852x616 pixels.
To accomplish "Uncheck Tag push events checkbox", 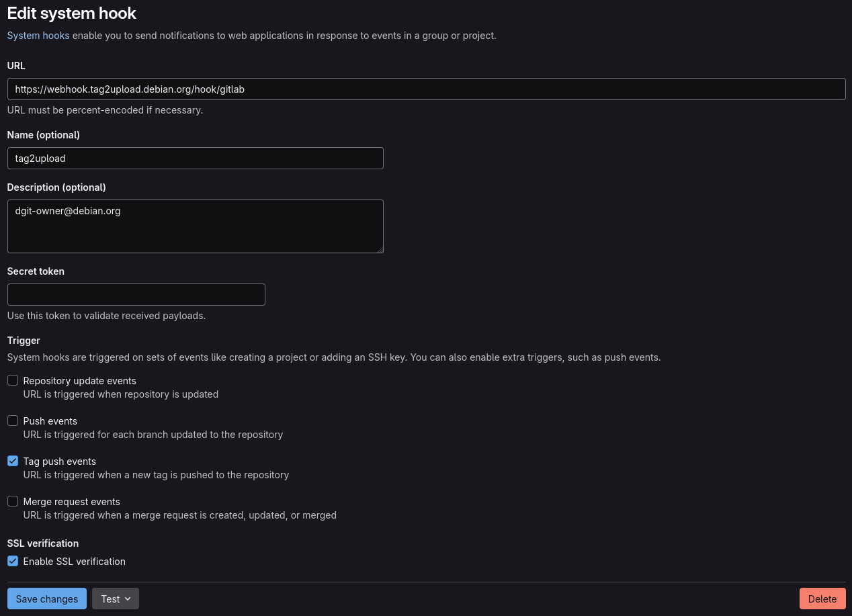I will tap(13, 461).
